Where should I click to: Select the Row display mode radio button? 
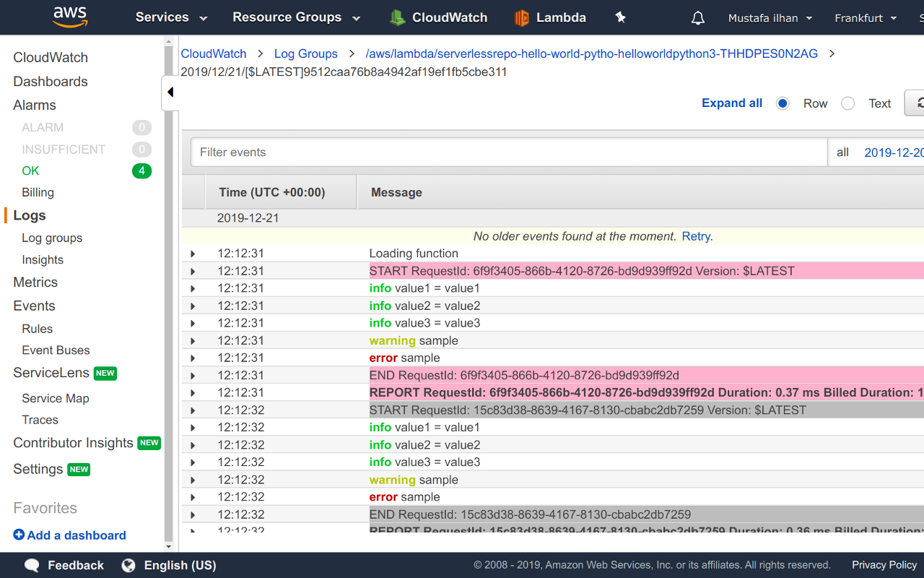(x=783, y=103)
